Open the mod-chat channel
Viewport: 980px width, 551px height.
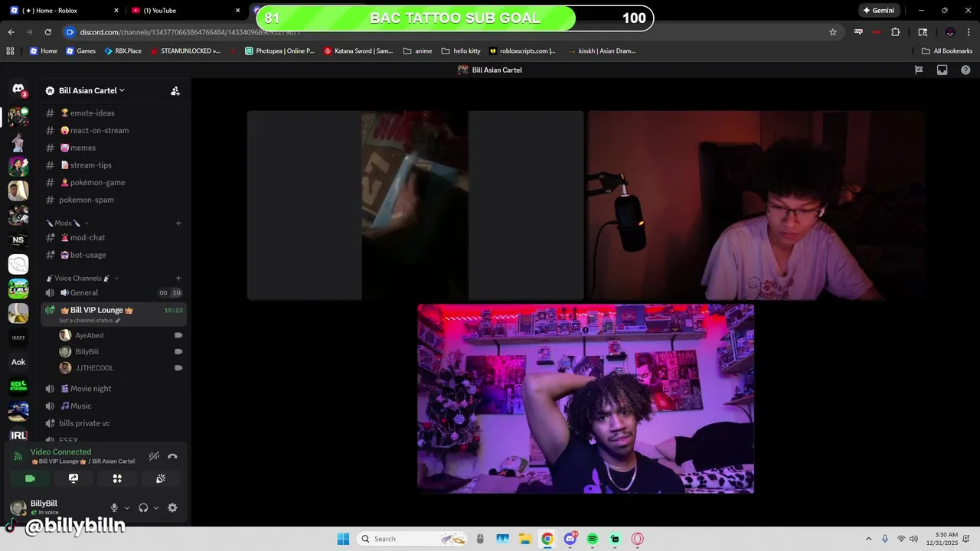(x=115, y=237)
